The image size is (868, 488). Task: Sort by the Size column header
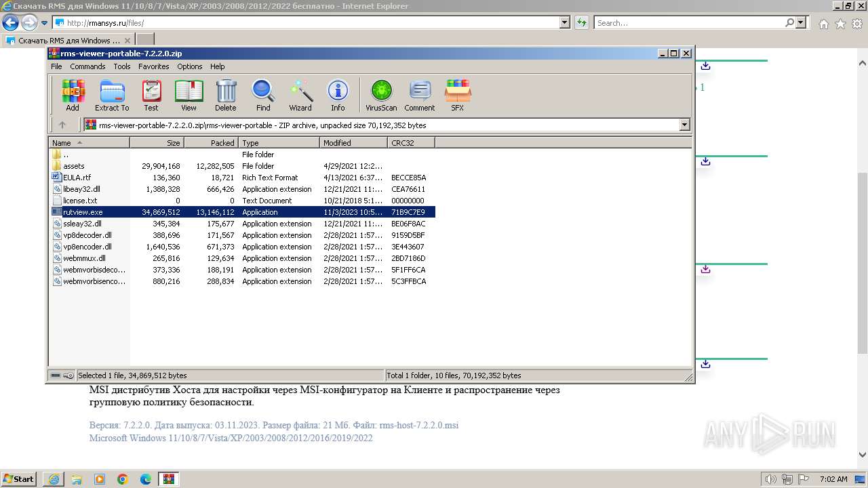tap(157, 143)
